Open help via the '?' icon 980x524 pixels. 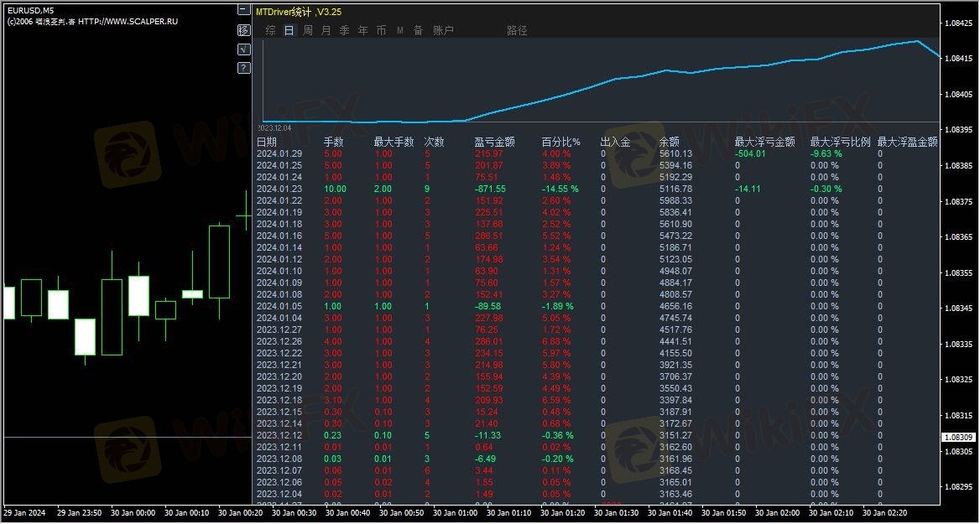pos(243,68)
